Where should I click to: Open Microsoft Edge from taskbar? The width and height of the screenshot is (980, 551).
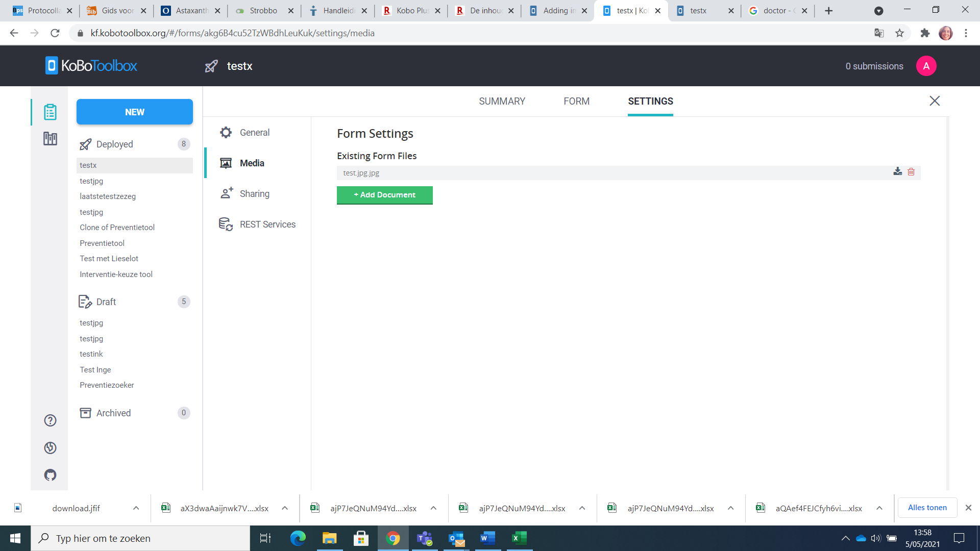coord(298,538)
